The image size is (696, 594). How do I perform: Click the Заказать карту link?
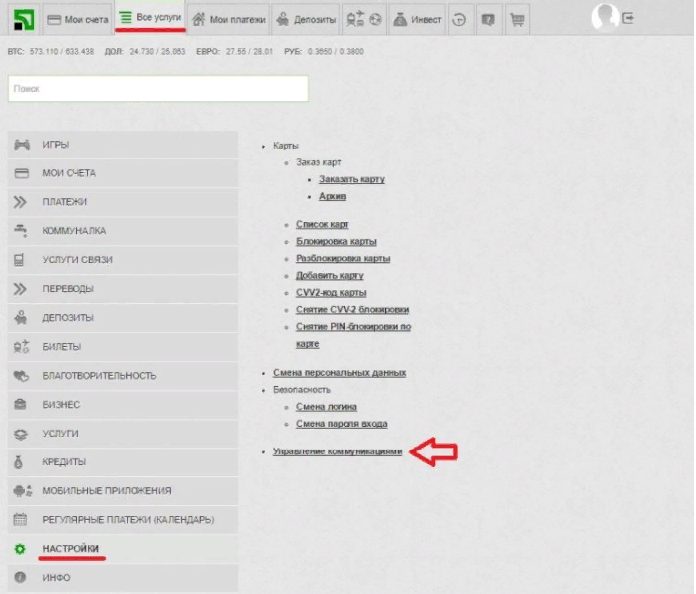click(x=351, y=179)
